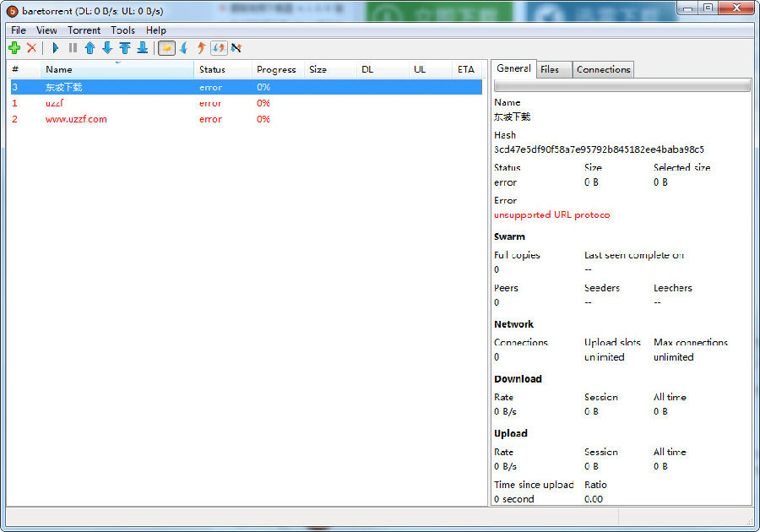Sort by the ETA column header
This screenshot has height=532, width=760.
467,69
